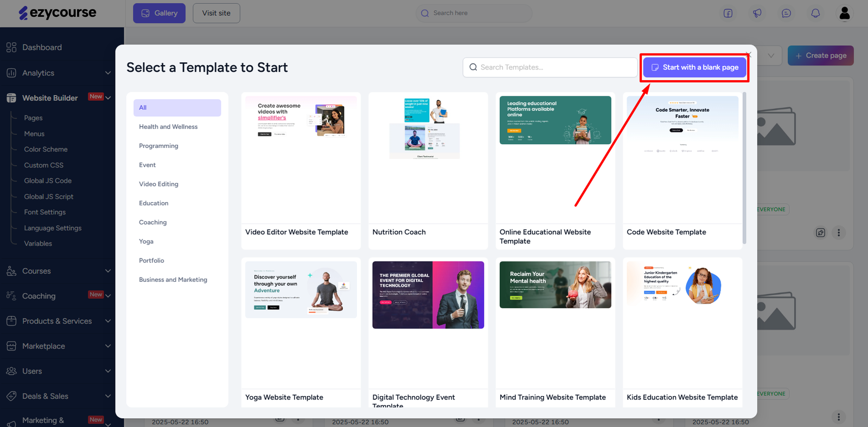
Task: Select the Health and Wellness category
Action: (168, 127)
